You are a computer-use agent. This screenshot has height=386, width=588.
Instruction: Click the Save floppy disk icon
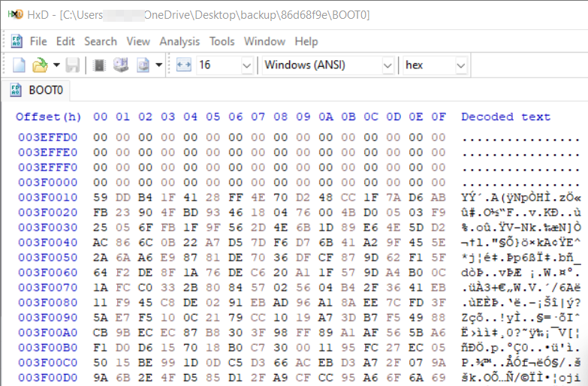[x=72, y=65]
